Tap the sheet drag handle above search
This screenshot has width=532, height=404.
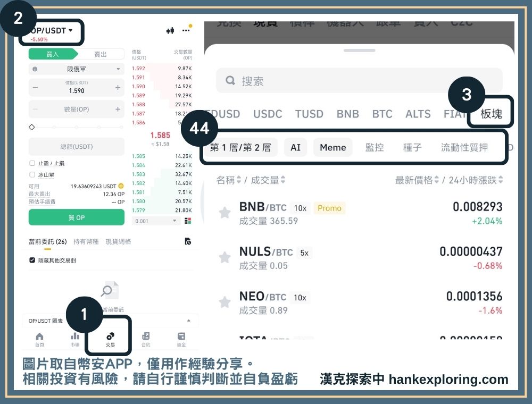359,50
